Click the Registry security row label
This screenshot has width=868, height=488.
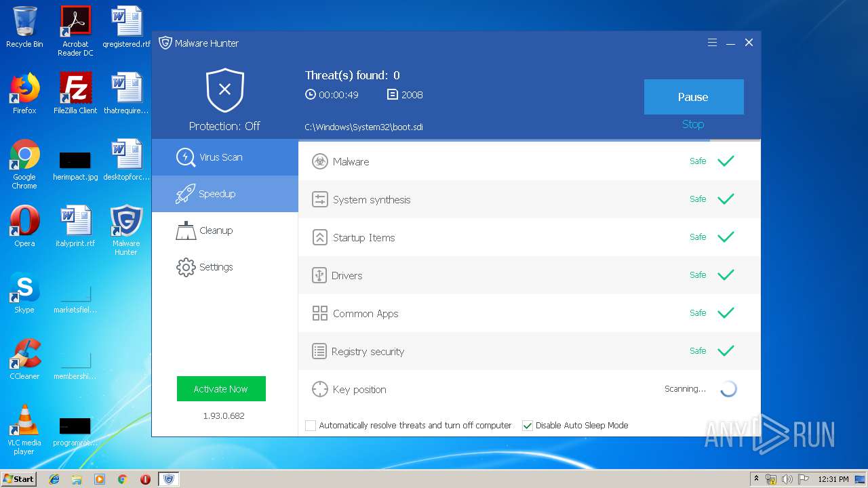click(x=368, y=352)
